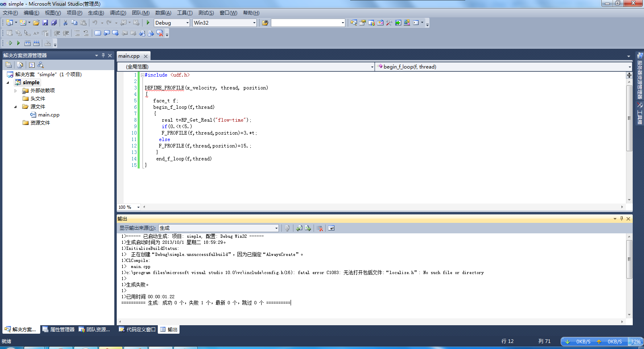
Task: Open the Debug configuration dropdown
Action: click(x=188, y=23)
